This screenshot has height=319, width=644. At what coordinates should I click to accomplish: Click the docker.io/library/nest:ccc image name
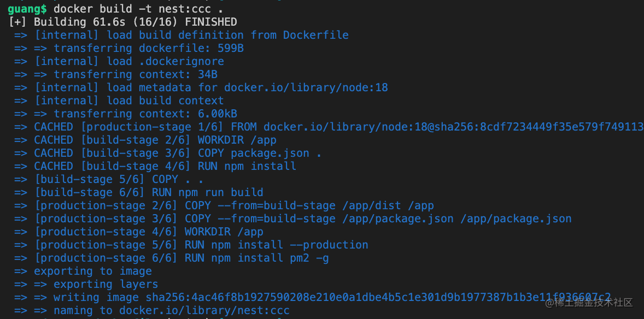tap(204, 311)
